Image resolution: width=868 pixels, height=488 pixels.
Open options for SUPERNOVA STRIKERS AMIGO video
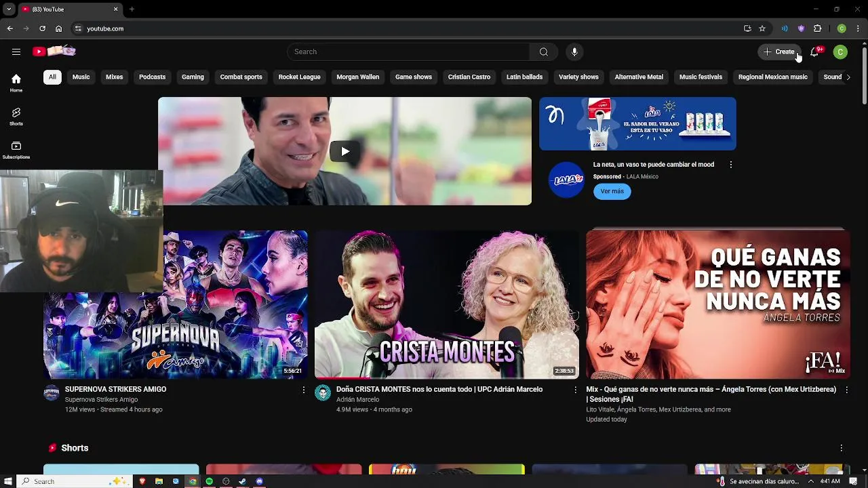tap(303, 390)
